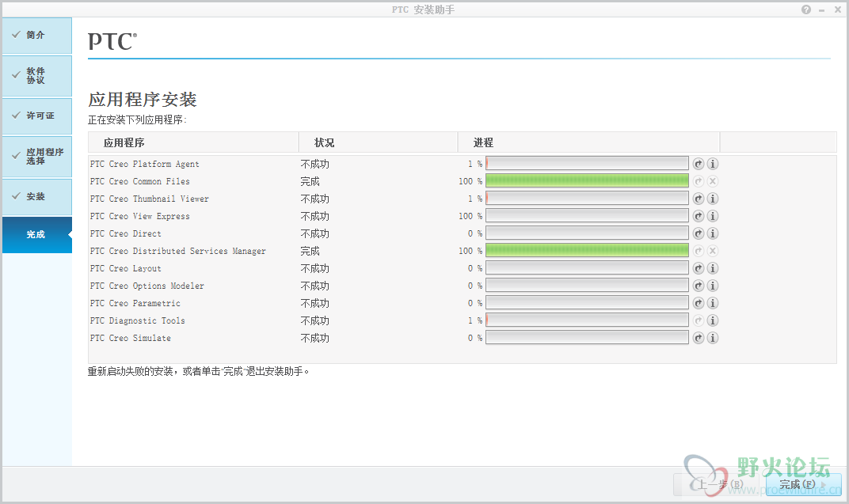Image resolution: width=849 pixels, height=504 pixels.
Task: Select the PTC Creo Simulate row name
Action: coord(131,337)
